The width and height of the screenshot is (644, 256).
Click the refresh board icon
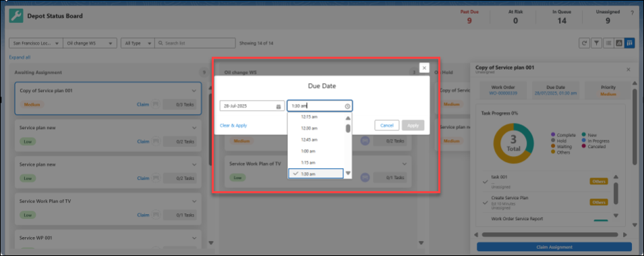(x=584, y=43)
